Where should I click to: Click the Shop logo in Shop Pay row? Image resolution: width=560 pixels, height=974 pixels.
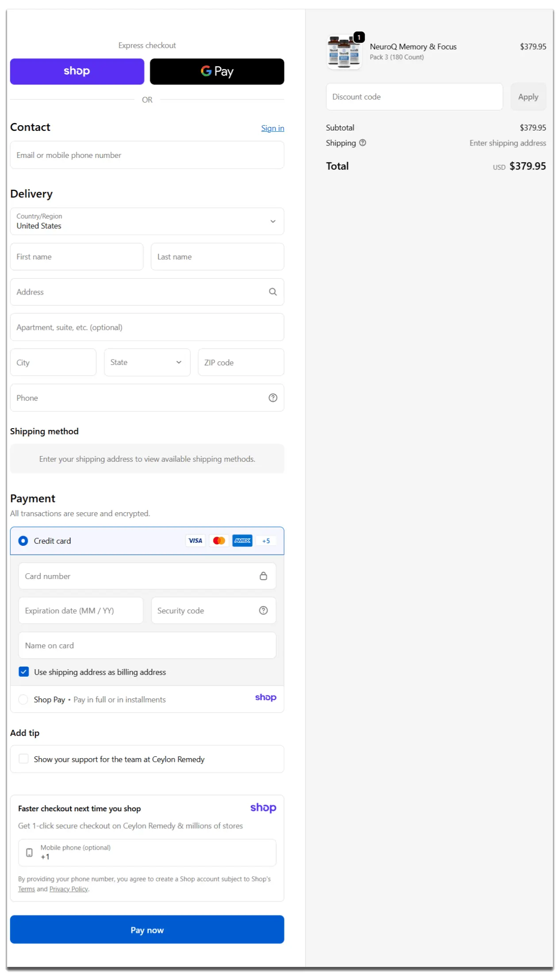click(265, 698)
